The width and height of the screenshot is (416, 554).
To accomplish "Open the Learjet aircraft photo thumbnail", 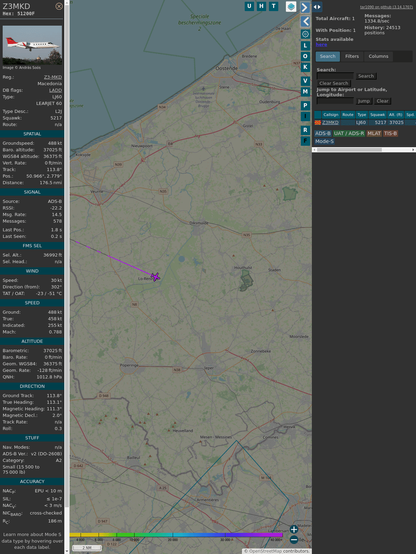I will [32, 45].
